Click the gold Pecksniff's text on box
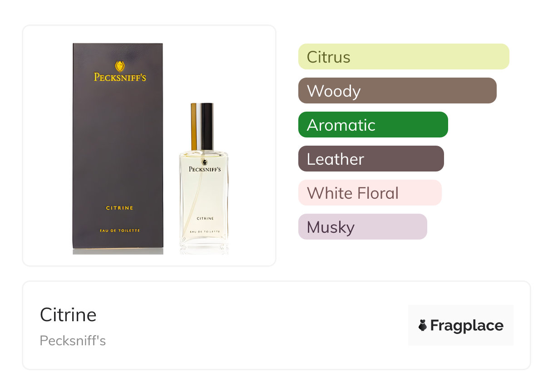553x392 pixels. pos(120,78)
